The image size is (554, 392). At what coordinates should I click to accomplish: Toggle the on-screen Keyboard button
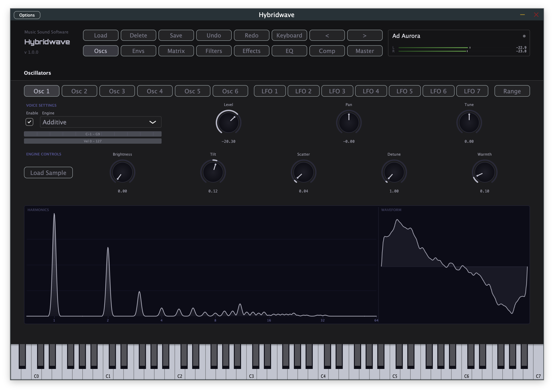[289, 35]
